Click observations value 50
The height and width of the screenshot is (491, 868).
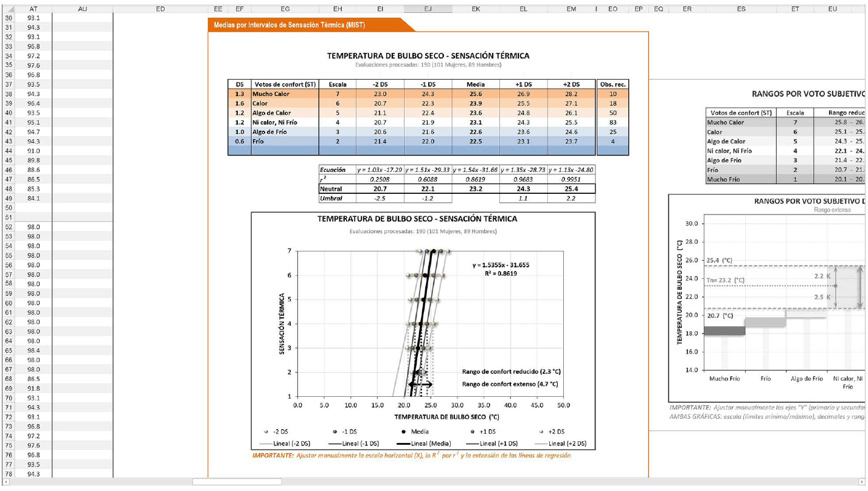point(613,113)
